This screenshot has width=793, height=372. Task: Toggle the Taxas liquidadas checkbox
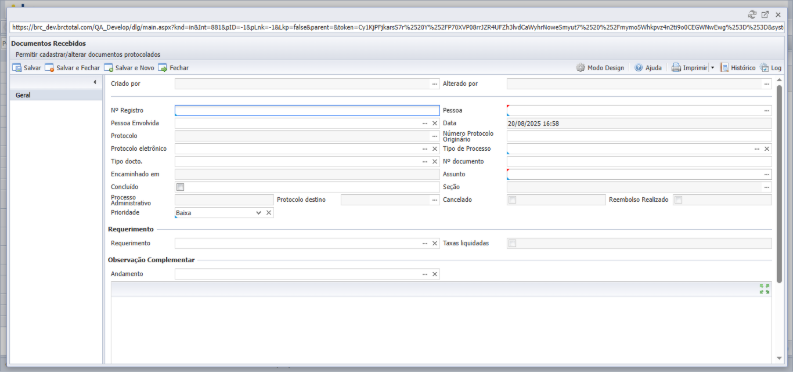click(x=512, y=244)
